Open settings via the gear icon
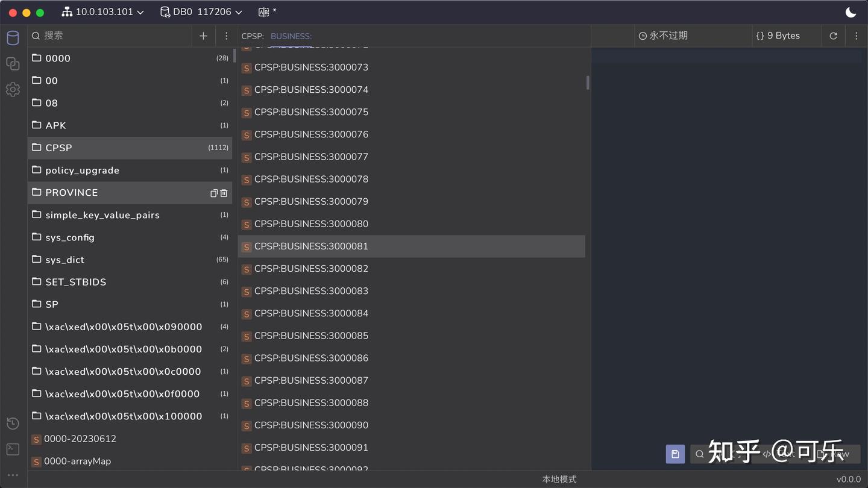This screenshot has width=868, height=488. click(x=13, y=89)
